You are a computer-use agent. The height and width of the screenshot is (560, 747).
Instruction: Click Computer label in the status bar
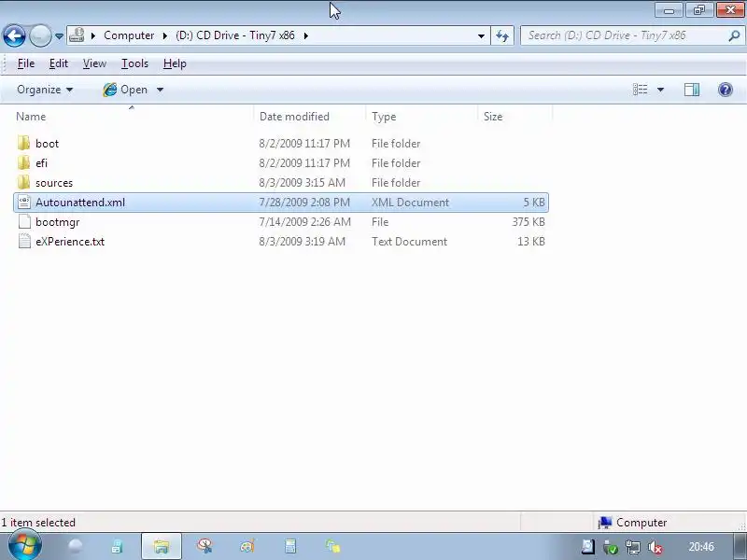641,523
